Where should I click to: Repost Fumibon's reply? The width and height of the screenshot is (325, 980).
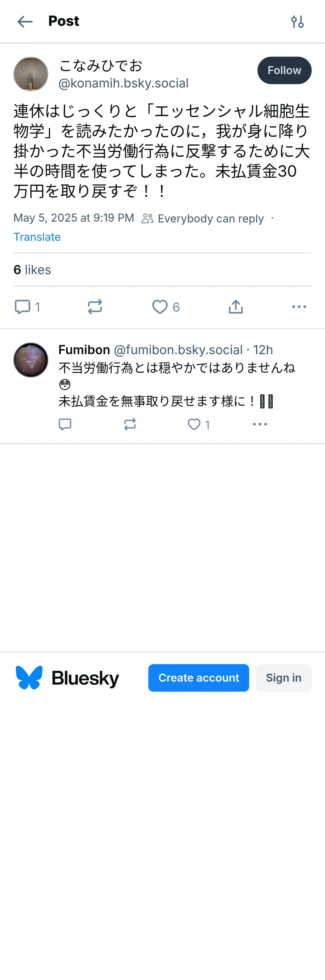pos(130,424)
